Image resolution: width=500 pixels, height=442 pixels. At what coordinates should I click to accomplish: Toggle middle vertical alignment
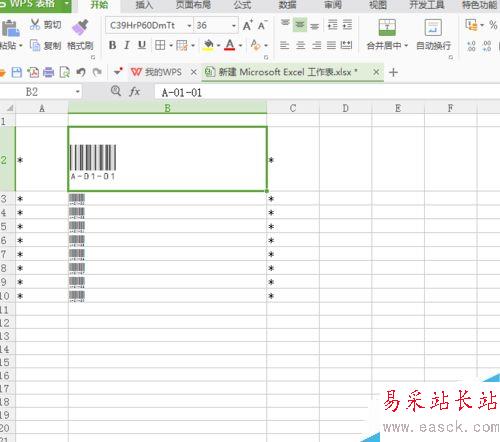(300, 25)
